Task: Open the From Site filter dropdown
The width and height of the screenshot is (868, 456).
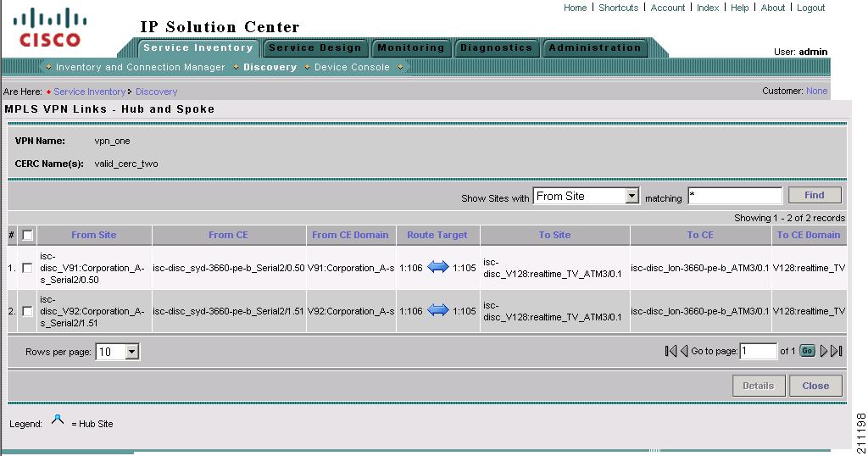Action: click(x=586, y=196)
